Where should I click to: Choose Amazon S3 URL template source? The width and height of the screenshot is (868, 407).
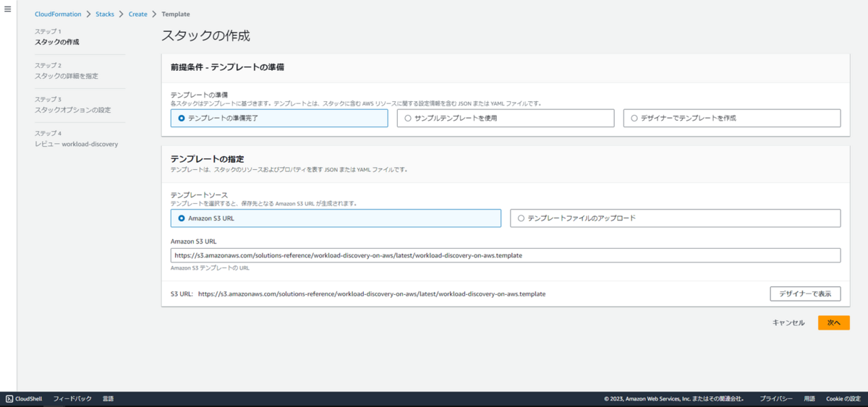point(336,218)
